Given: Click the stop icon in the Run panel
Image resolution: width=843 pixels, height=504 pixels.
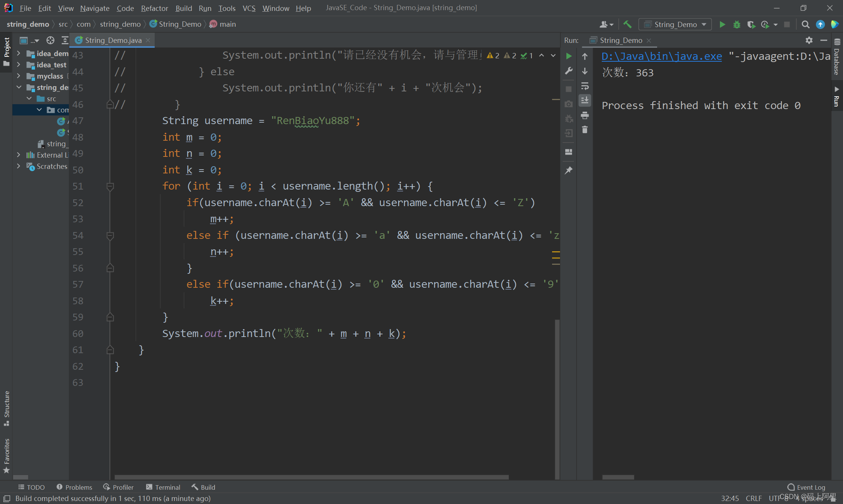Looking at the screenshot, I should click(x=568, y=89).
